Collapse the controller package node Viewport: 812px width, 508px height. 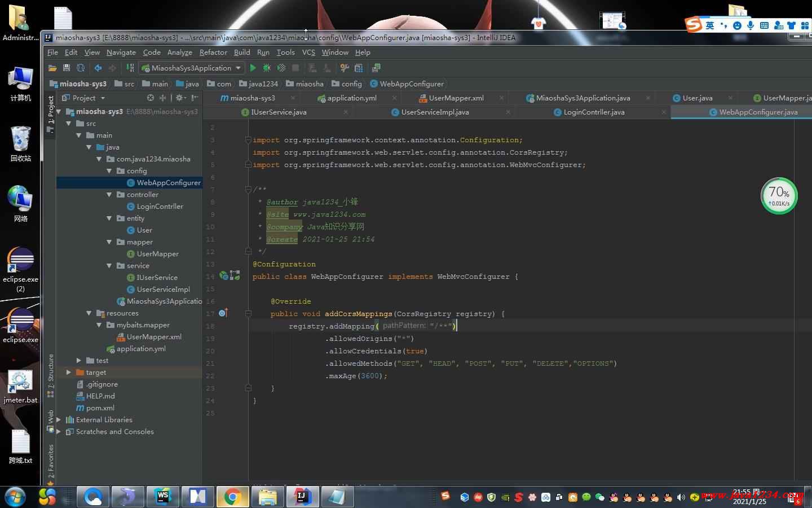click(x=109, y=194)
